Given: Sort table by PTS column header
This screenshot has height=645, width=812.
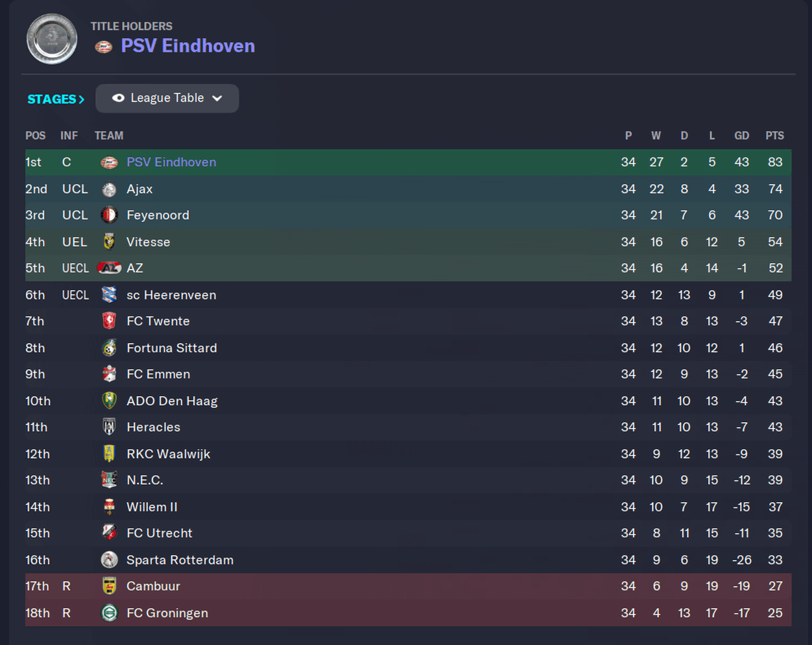Looking at the screenshot, I should (x=774, y=135).
